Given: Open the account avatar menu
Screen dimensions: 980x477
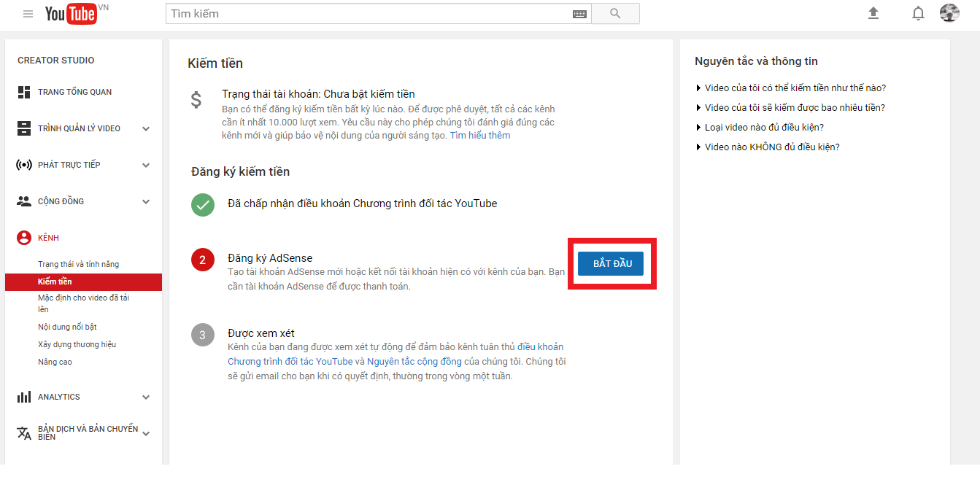Looking at the screenshot, I should [x=949, y=13].
